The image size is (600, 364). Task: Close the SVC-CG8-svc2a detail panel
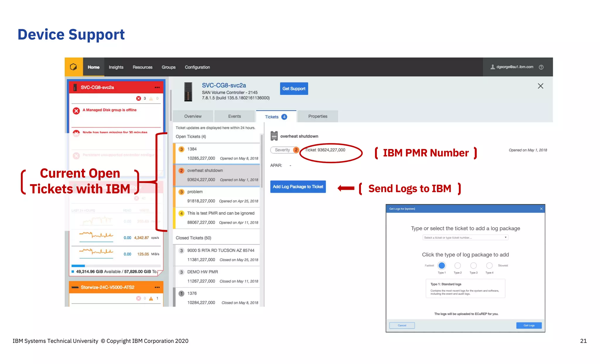541,86
